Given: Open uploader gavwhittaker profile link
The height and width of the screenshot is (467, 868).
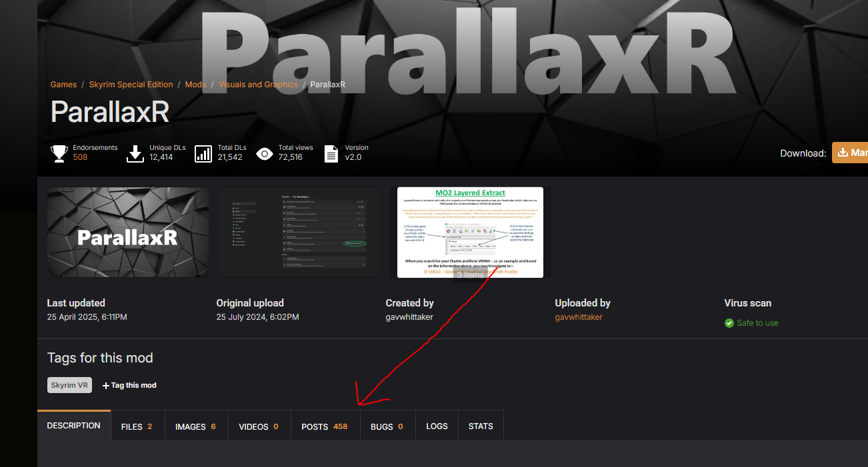Looking at the screenshot, I should (579, 317).
